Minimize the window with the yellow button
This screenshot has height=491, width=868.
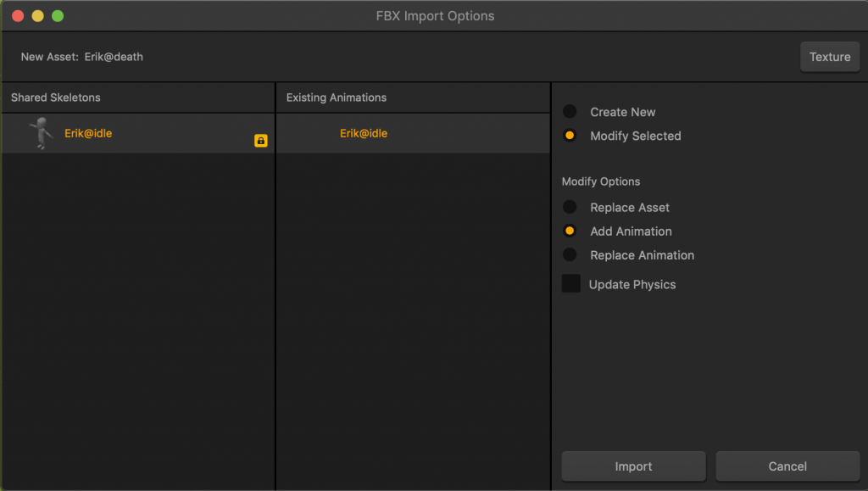pyautogui.click(x=37, y=16)
